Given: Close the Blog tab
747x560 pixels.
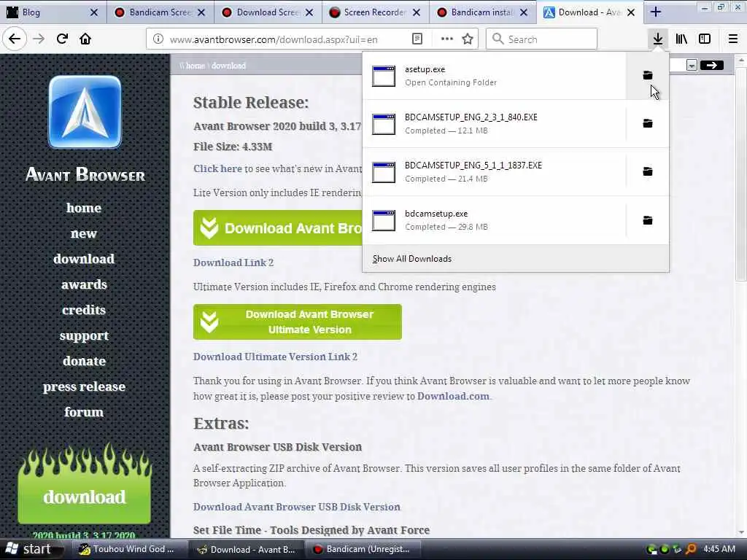Looking at the screenshot, I should 94,12.
